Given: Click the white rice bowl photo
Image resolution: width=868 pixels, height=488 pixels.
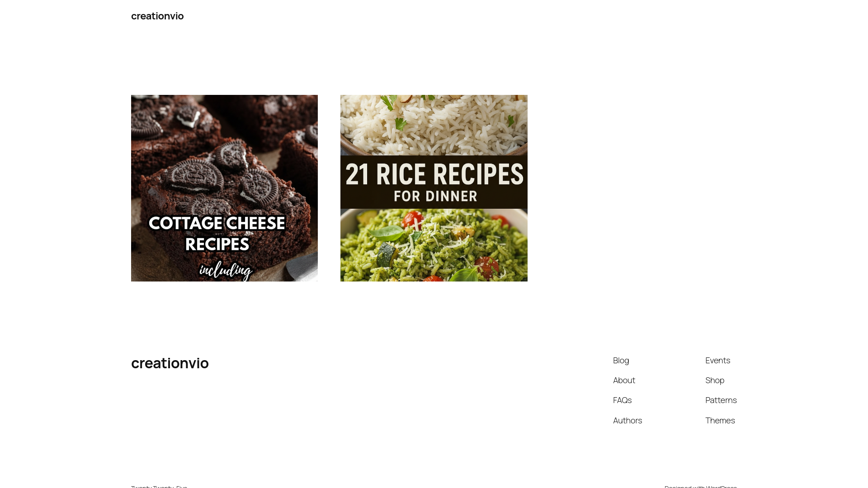Looking at the screenshot, I should coord(434,125).
